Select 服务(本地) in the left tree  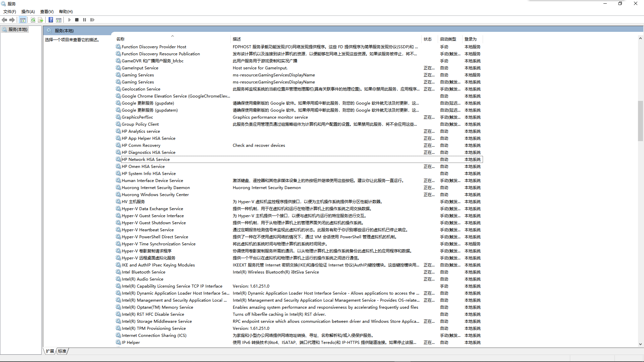click(18, 29)
